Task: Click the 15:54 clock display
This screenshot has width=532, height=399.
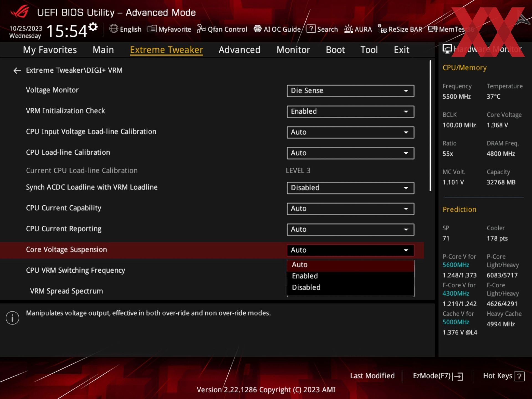Action: pyautogui.click(x=67, y=31)
